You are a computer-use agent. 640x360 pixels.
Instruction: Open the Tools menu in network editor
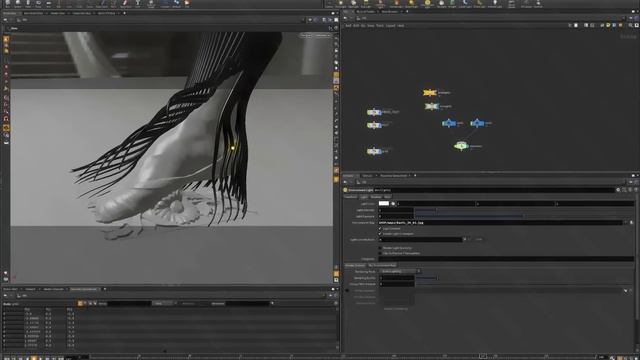[380, 26]
